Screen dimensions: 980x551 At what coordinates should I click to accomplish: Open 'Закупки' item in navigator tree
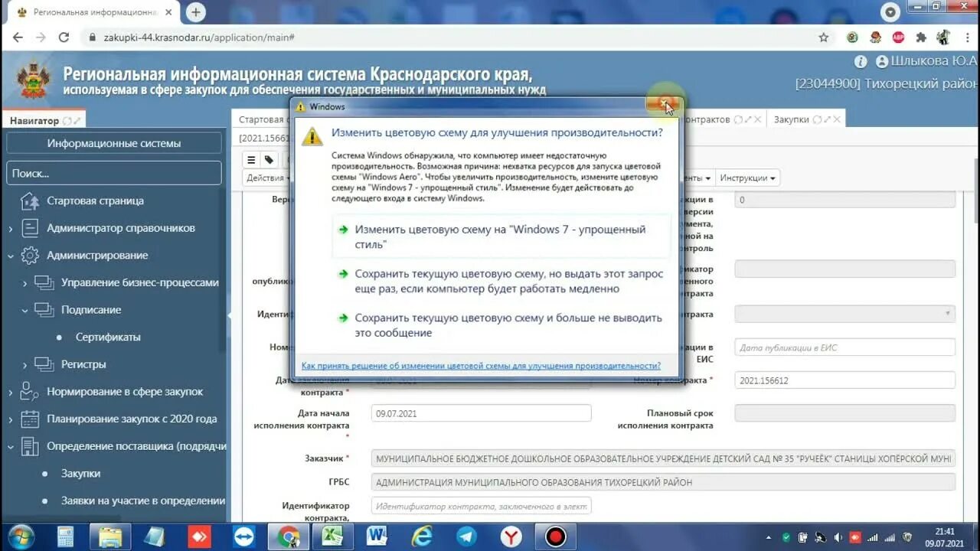point(80,473)
